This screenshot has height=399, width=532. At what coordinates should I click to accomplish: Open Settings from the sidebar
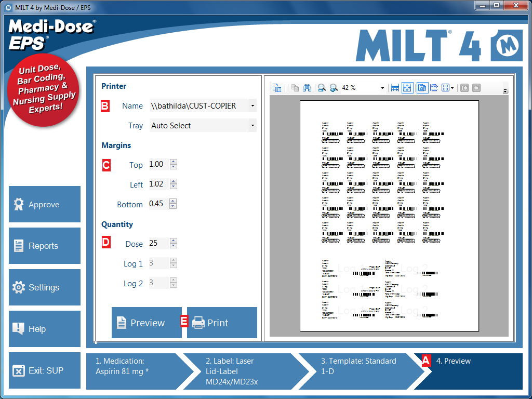tap(45, 287)
